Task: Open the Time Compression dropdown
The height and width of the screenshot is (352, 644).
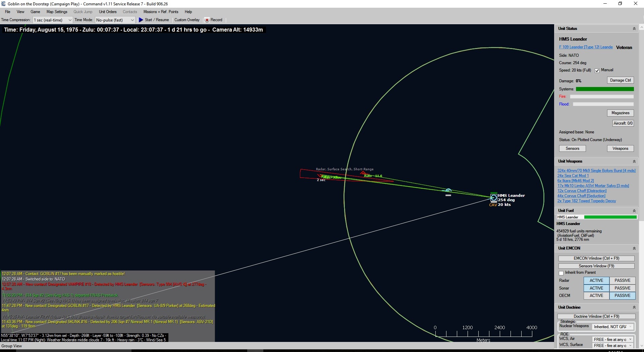Action: (x=53, y=20)
